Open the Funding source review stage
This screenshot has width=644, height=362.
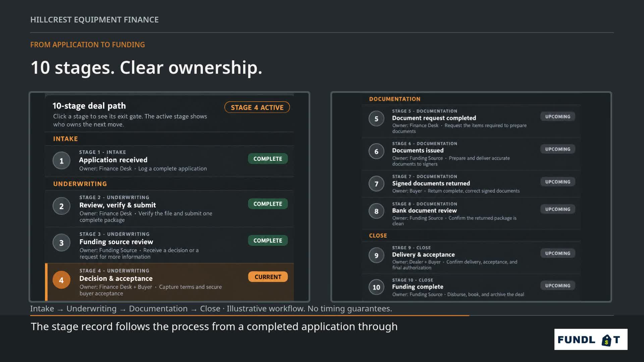pyautogui.click(x=169, y=245)
